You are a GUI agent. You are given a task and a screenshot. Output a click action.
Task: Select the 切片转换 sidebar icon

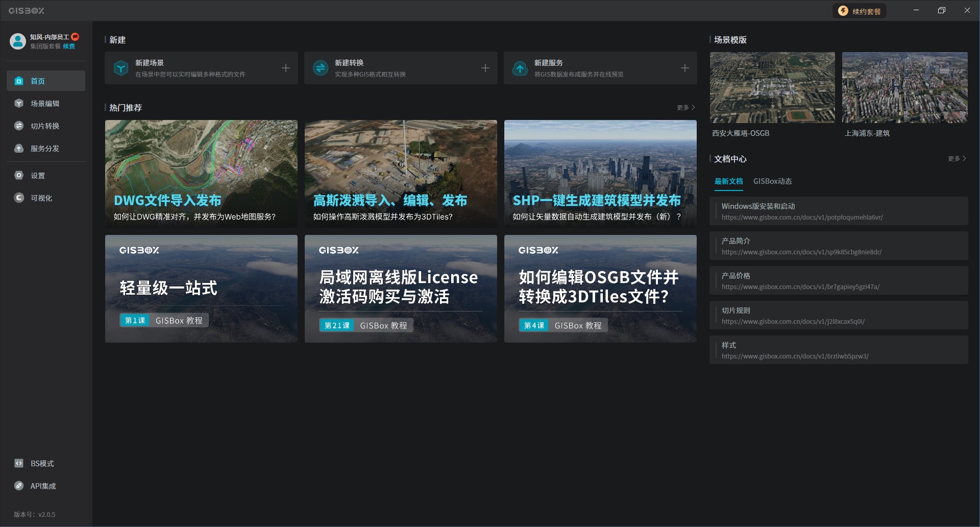pyautogui.click(x=19, y=126)
